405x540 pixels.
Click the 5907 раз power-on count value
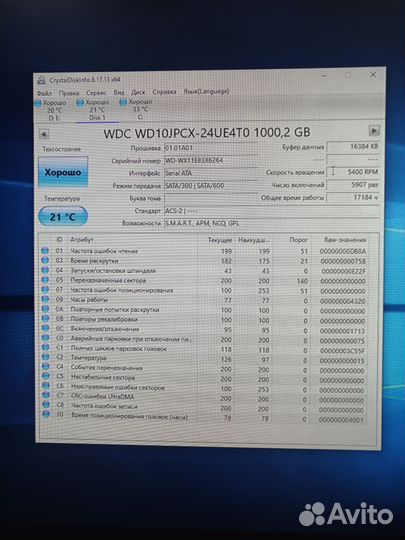353,185
